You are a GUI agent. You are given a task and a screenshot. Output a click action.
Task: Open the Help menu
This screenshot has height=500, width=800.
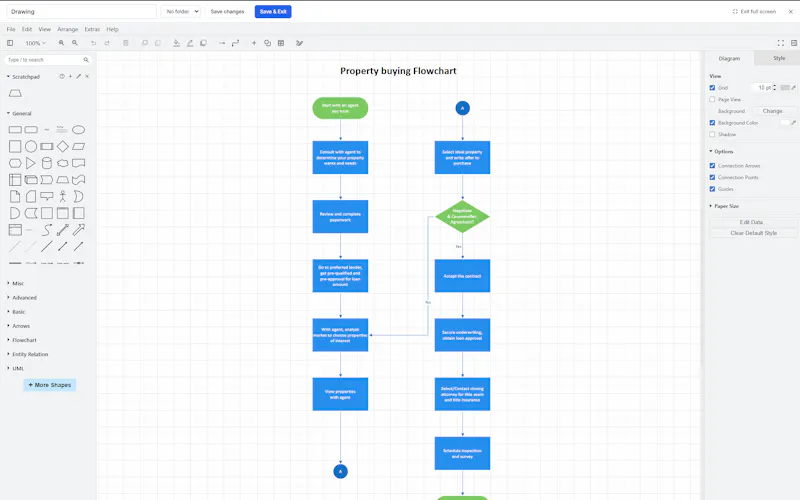112,30
